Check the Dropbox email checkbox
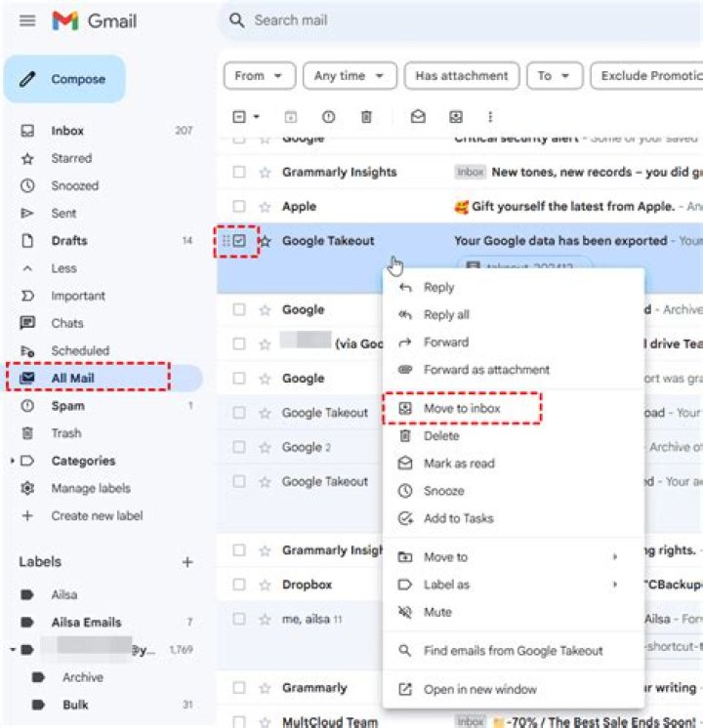This screenshot has height=728, width=703. (239, 585)
